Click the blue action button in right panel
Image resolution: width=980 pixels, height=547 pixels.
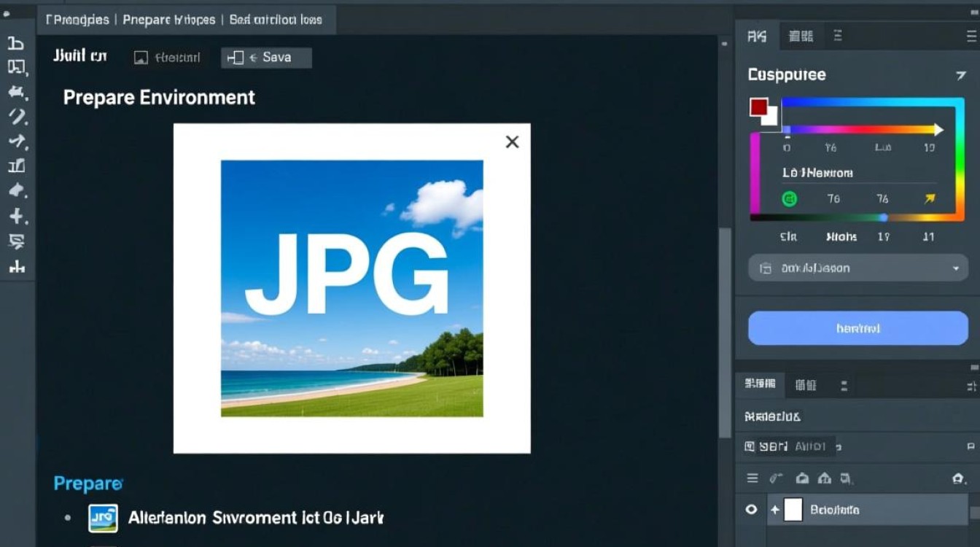pyautogui.click(x=857, y=327)
